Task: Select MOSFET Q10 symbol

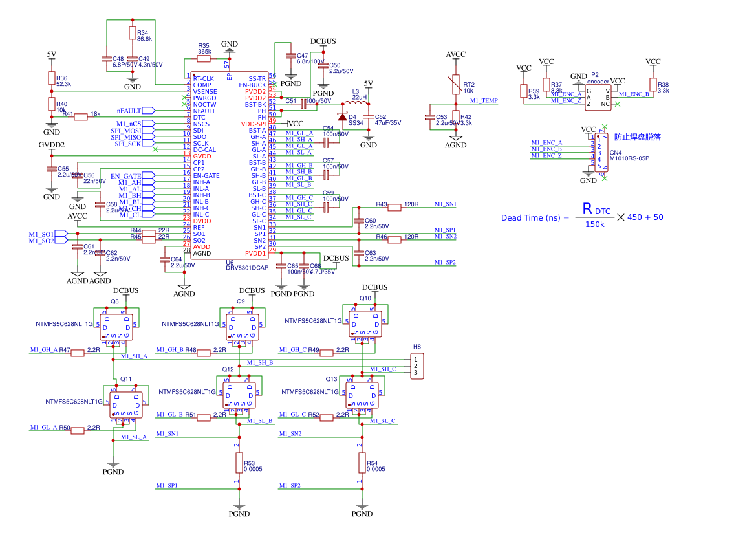Action: [x=365, y=323]
